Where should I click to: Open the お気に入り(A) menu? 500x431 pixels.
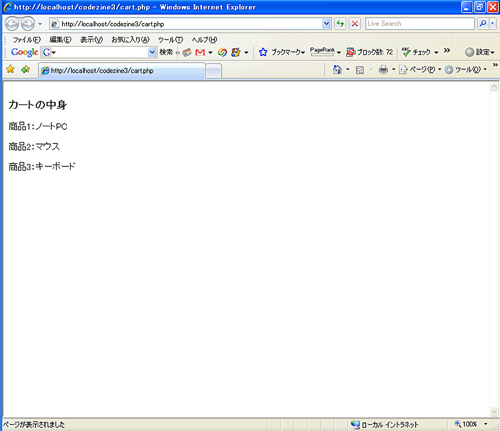[130, 40]
